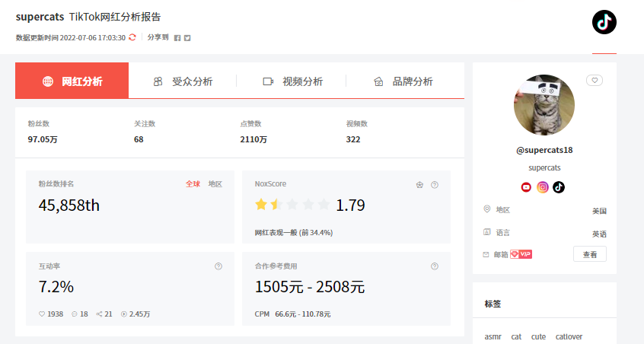Click the asmr tag
644x344 pixels.
pyautogui.click(x=493, y=336)
